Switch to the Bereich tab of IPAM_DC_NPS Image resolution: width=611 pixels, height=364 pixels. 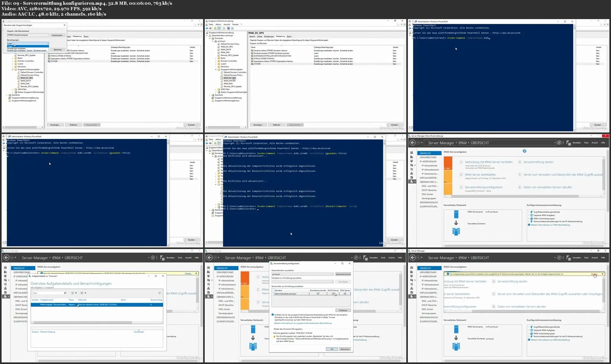click(252, 37)
